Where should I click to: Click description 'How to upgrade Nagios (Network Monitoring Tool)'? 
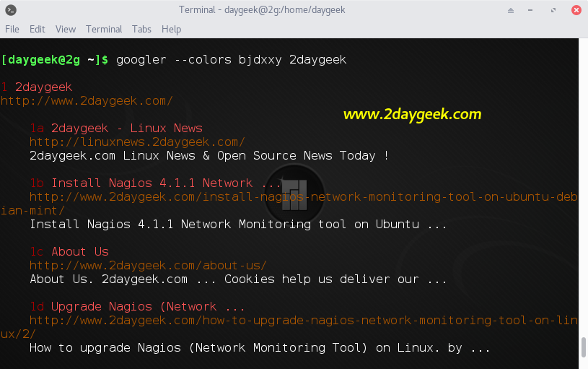[198, 348]
